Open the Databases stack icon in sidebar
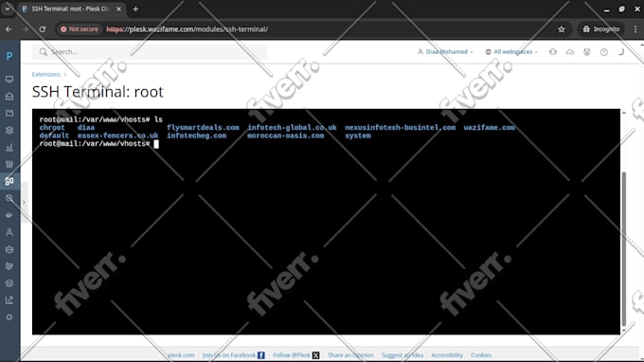Screen dimensions: 644x362 9,130
